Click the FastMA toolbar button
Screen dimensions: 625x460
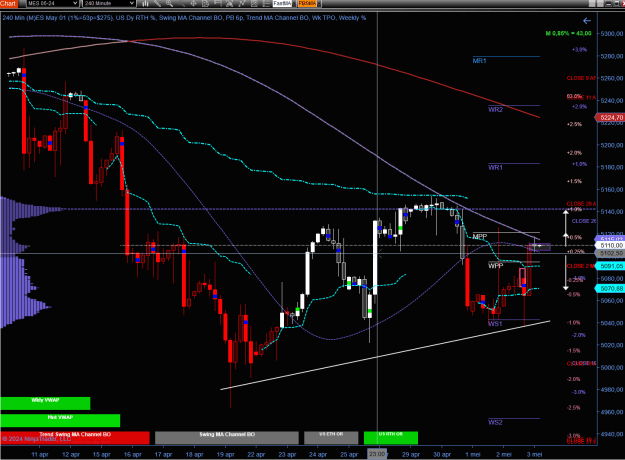282,4
